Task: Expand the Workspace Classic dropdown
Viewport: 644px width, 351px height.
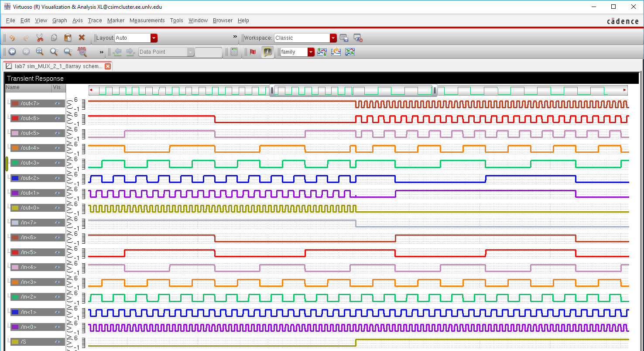Action: pyautogui.click(x=333, y=38)
